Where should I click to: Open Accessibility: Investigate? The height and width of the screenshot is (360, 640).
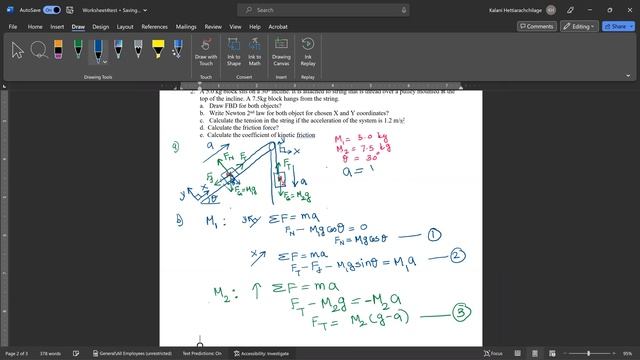(x=261, y=353)
